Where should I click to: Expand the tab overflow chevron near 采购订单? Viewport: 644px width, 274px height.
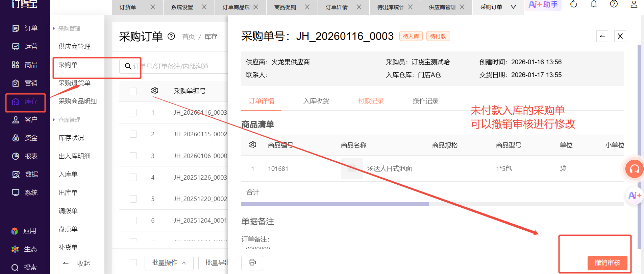coord(513,7)
